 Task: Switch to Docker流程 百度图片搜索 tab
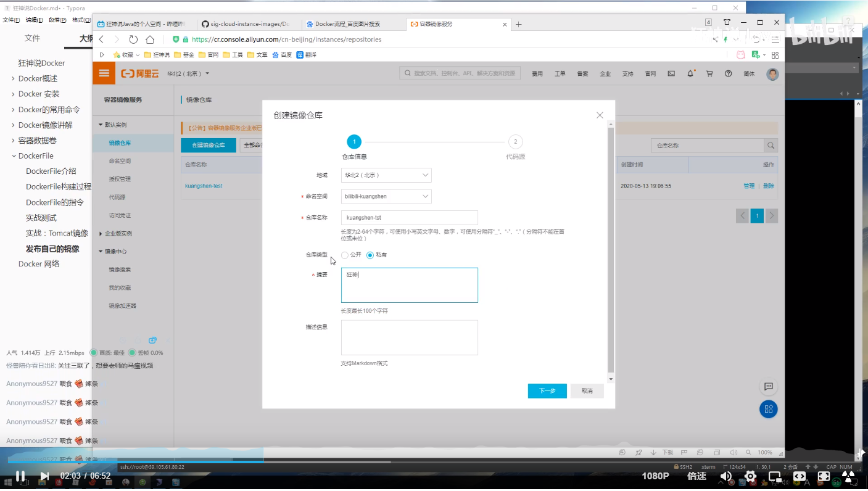point(353,24)
